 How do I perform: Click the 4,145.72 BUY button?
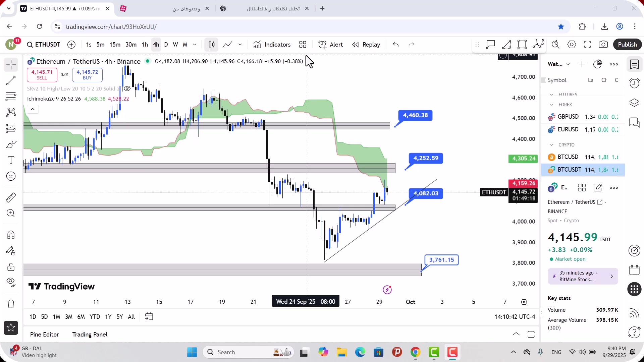pos(87,75)
